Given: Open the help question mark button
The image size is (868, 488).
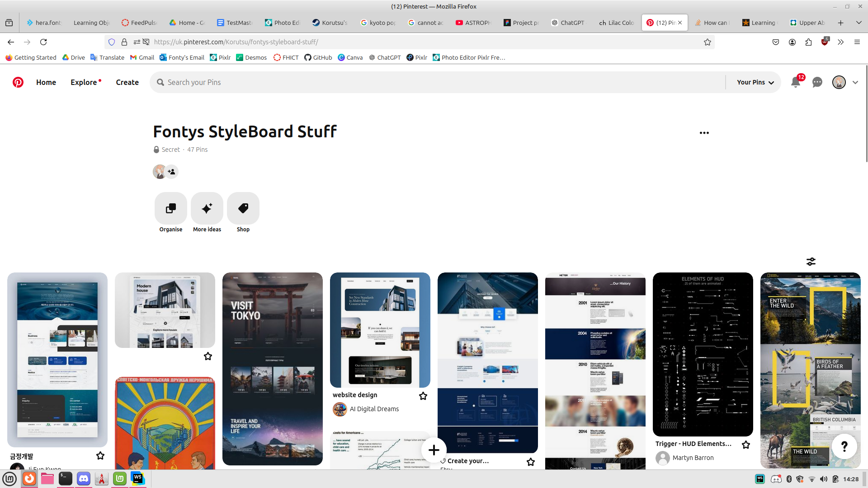Looking at the screenshot, I should (844, 446).
